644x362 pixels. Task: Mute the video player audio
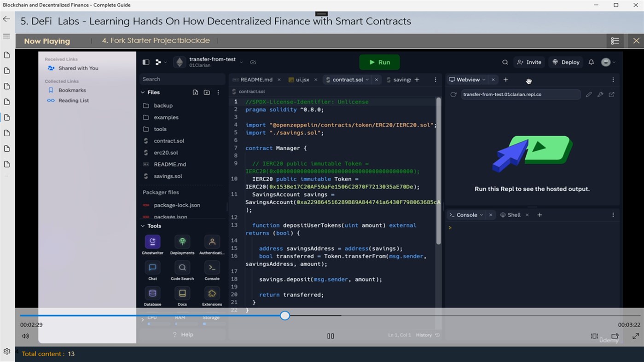(25, 336)
